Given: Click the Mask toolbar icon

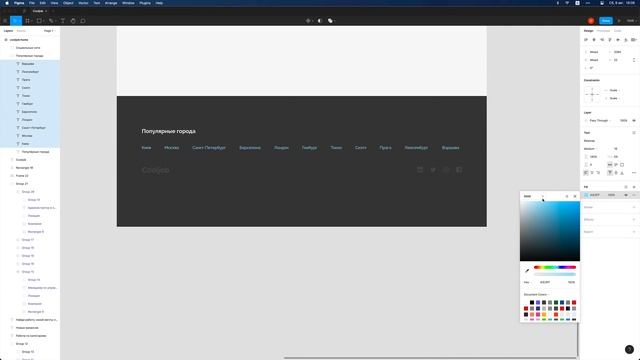Looking at the screenshot, I should (320, 21).
